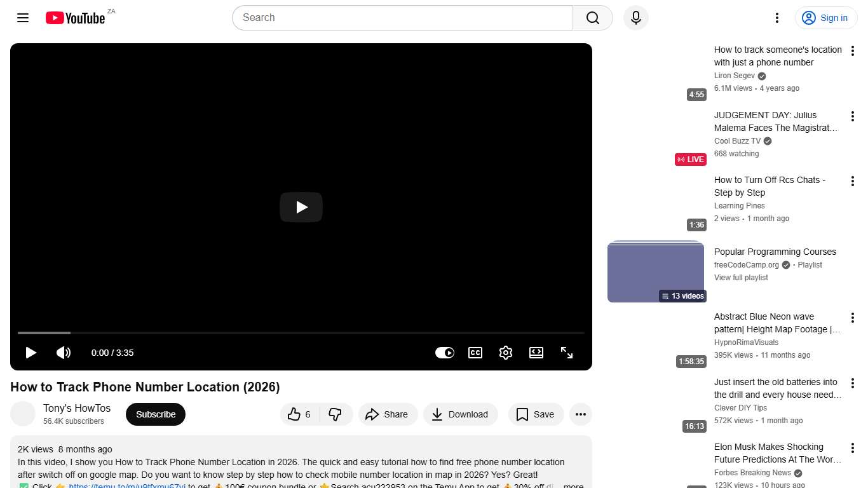868x488 pixels.
Task: Open options menu for Liron Segev video
Action: 853,51
